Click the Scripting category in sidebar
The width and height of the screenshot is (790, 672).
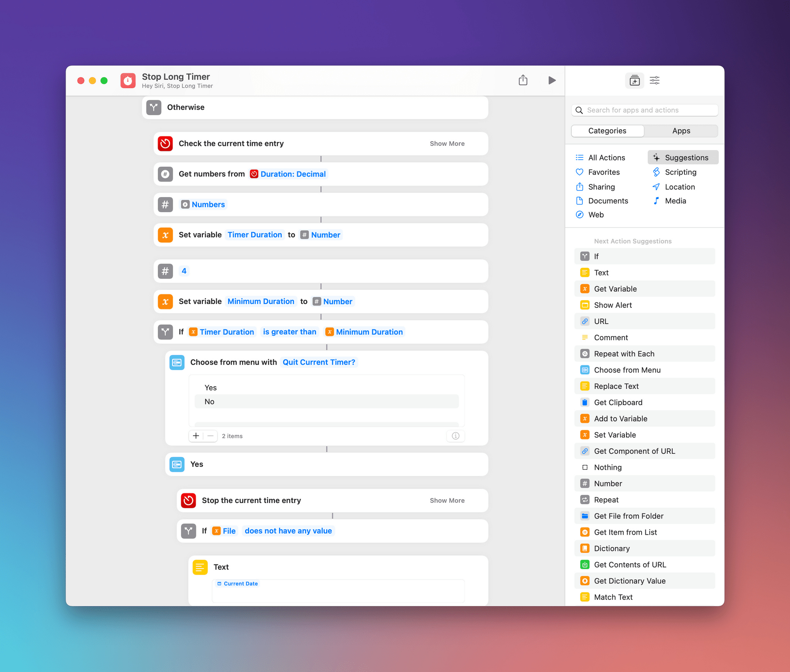coord(681,172)
